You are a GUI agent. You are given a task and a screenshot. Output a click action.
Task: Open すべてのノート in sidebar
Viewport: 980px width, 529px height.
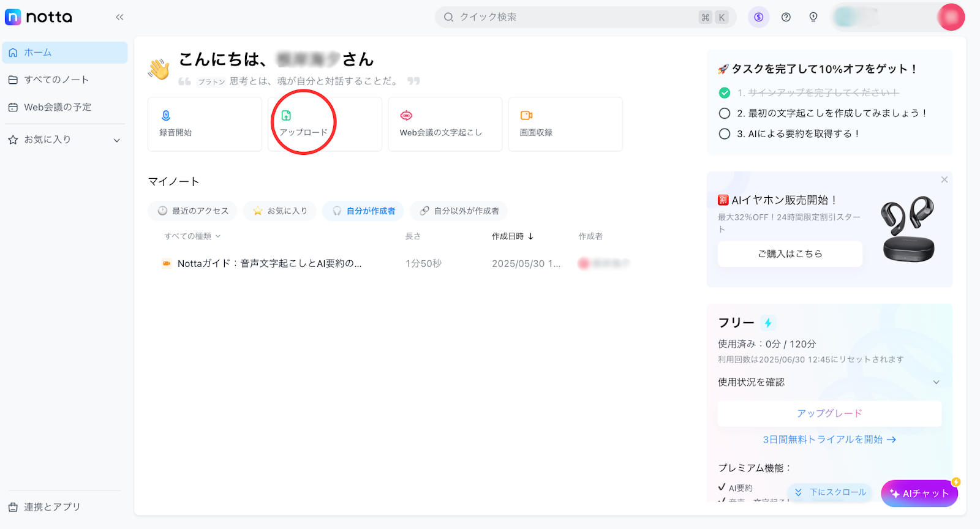(x=56, y=80)
